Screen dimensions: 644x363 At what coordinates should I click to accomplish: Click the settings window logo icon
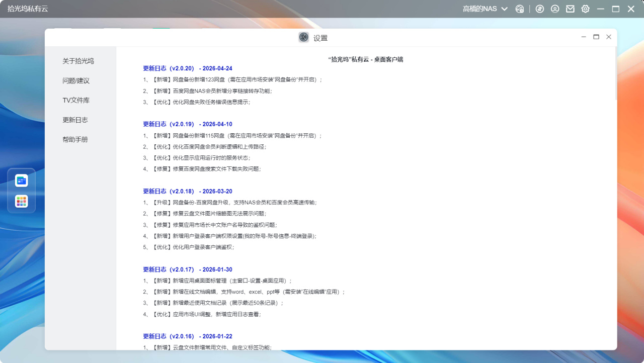pyautogui.click(x=304, y=37)
